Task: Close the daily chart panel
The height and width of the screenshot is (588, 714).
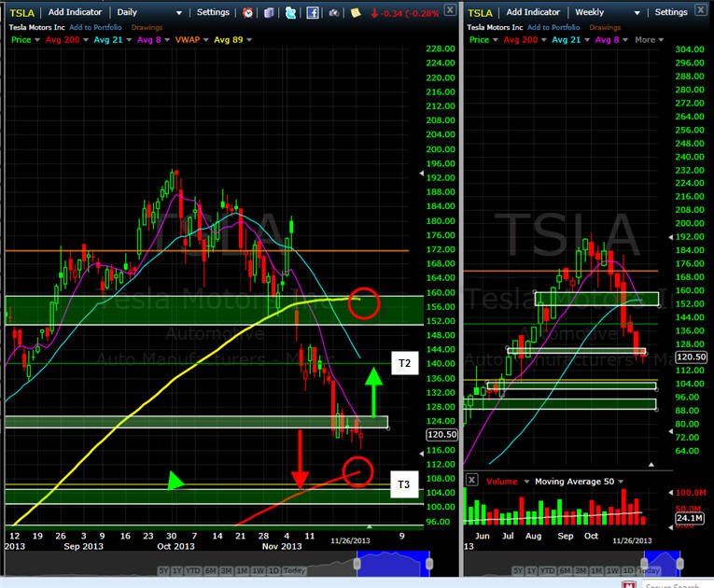Action: 450,9
